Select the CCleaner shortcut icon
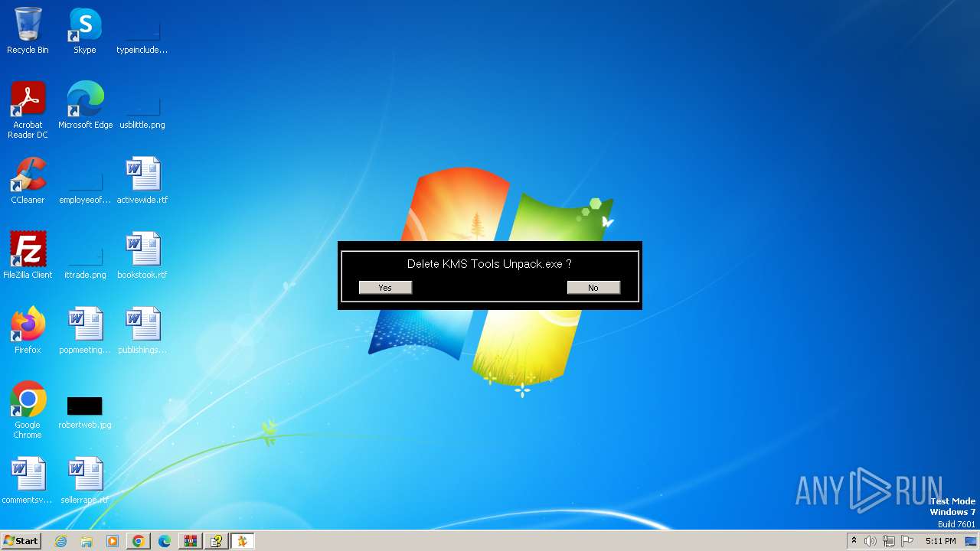The height and width of the screenshot is (551, 980). 28,181
